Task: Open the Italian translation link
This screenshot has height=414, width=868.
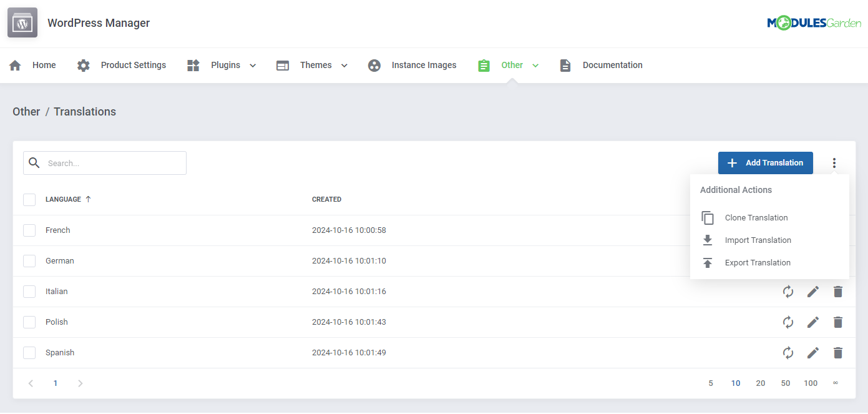Action: point(56,291)
